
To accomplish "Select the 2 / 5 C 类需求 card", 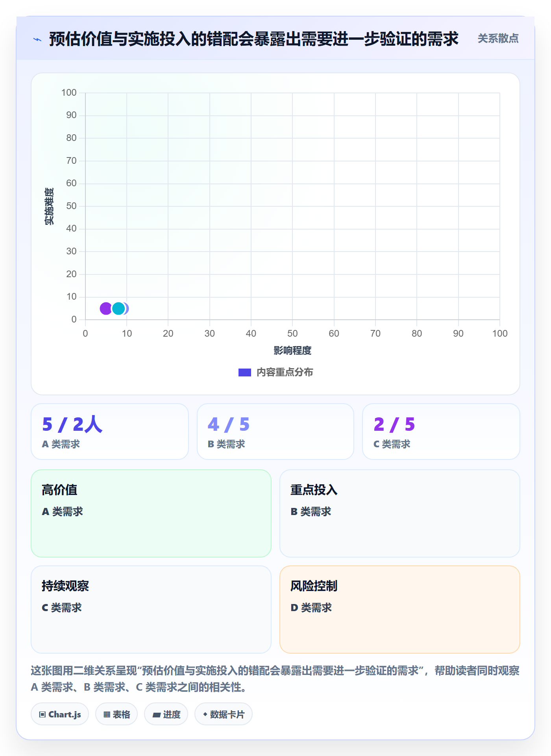I will pyautogui.click(x=441, y=432).
